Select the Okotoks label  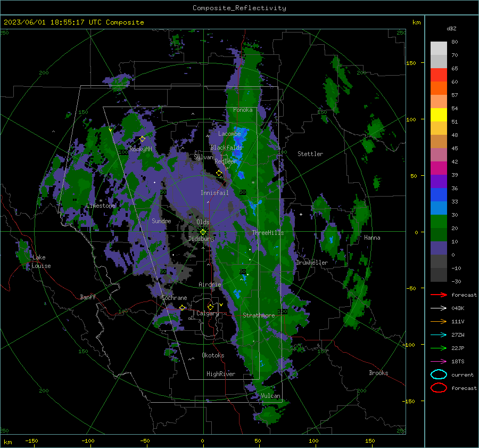[213, 355]
